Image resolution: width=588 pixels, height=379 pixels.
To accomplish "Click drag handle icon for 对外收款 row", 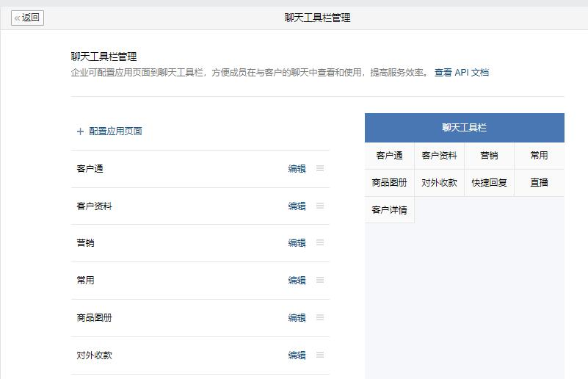I will (320, 355).
